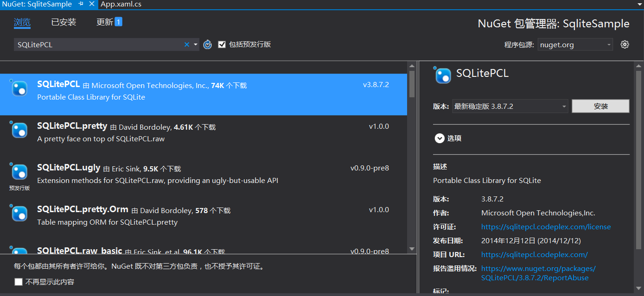Click the updates count badge 1
The height and width of the screenshot is (296, 644).
(x=118, y=22)
